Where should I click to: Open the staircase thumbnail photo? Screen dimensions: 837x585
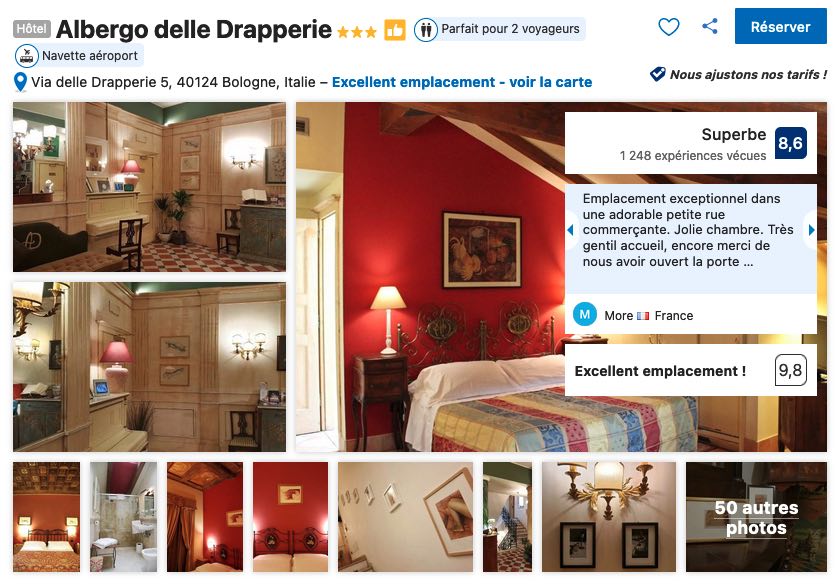[x=507, y=517]
